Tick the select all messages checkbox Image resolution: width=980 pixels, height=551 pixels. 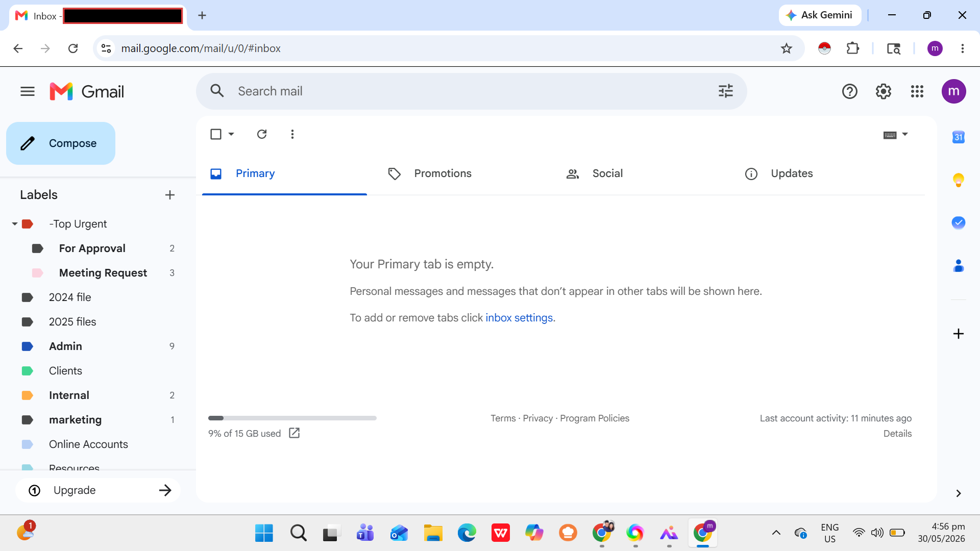click(216, 134)
